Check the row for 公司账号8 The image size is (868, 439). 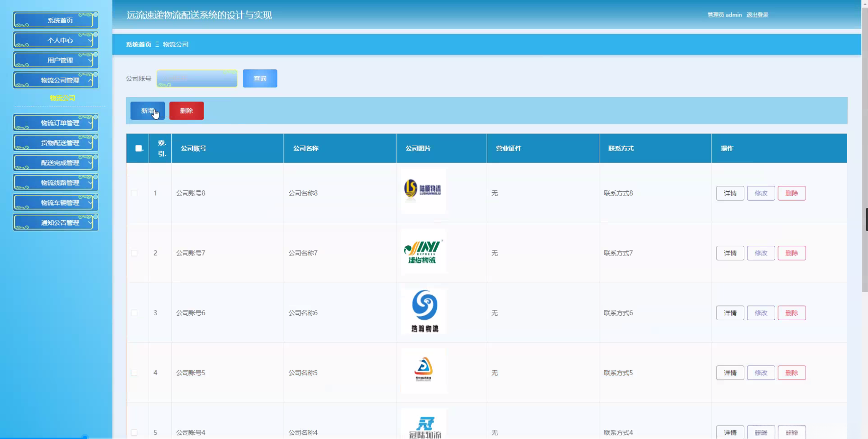pos(134,193)
